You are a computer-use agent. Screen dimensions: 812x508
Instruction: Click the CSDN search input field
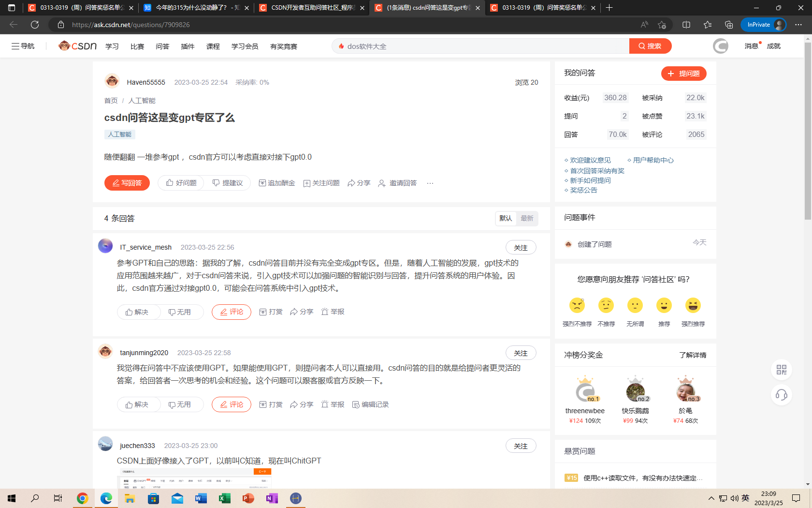(480, 46)
